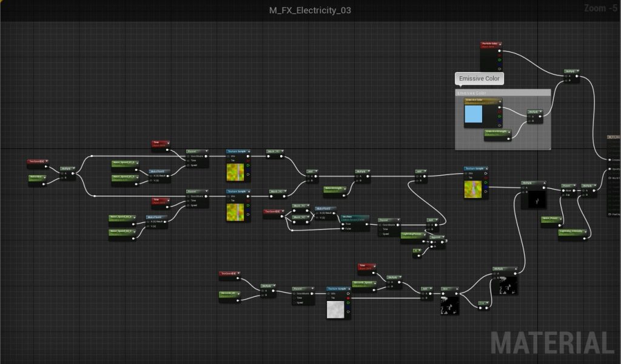Select the 1-x node near the bottom
621x364 pixels.
pyautogui.click(x=483, y=305)
